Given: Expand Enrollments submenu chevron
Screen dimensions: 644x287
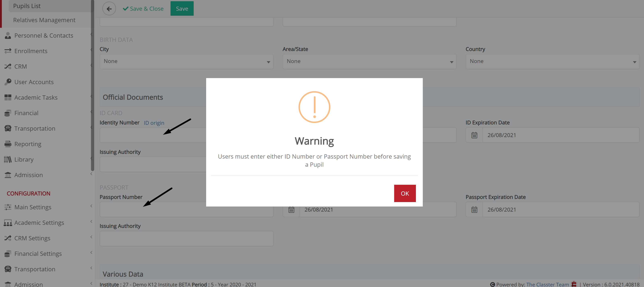Looking at the screenshot, I should point(91,50).
